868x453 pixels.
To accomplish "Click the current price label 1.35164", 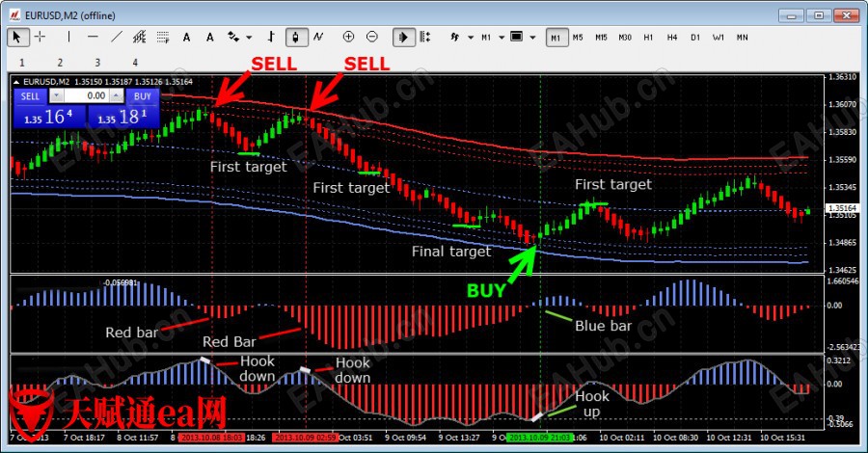I will click(x=842, y=208).
